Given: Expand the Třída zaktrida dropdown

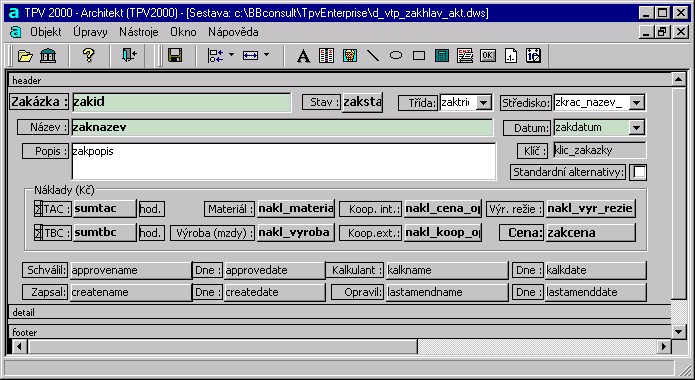Looking at the screenshot, I should tap(484, 103).
